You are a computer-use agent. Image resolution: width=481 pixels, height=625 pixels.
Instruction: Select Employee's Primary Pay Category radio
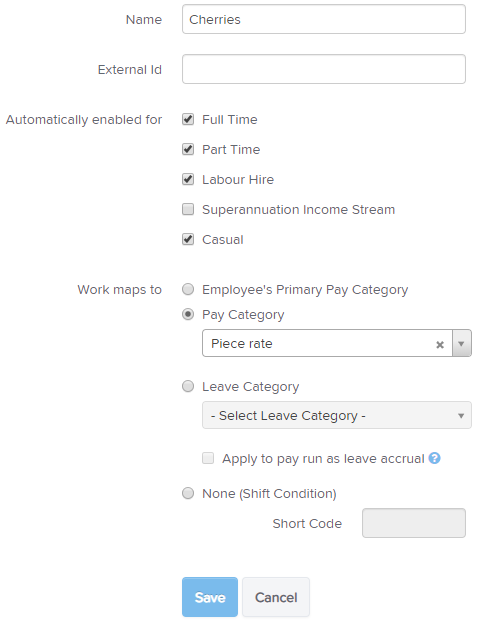(188, 289)
